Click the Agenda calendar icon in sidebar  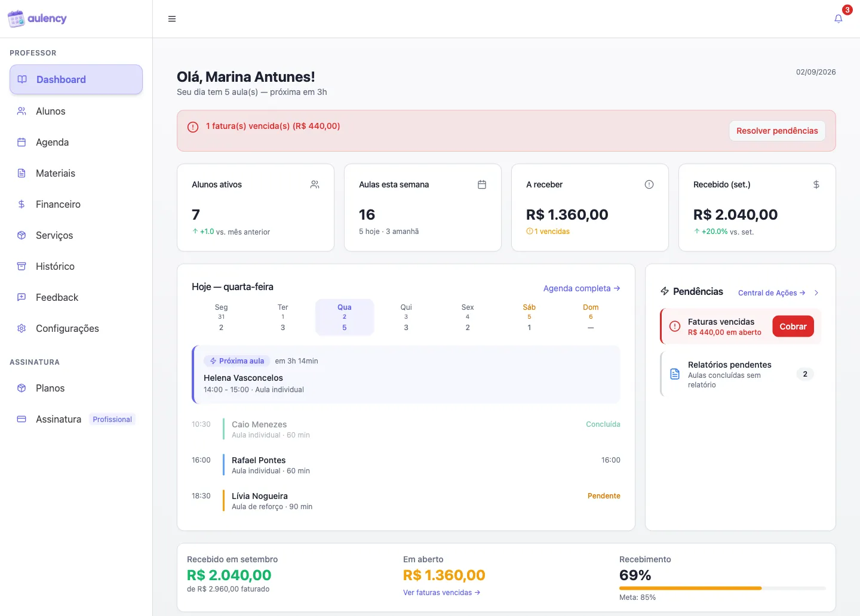tap(21, 142)
